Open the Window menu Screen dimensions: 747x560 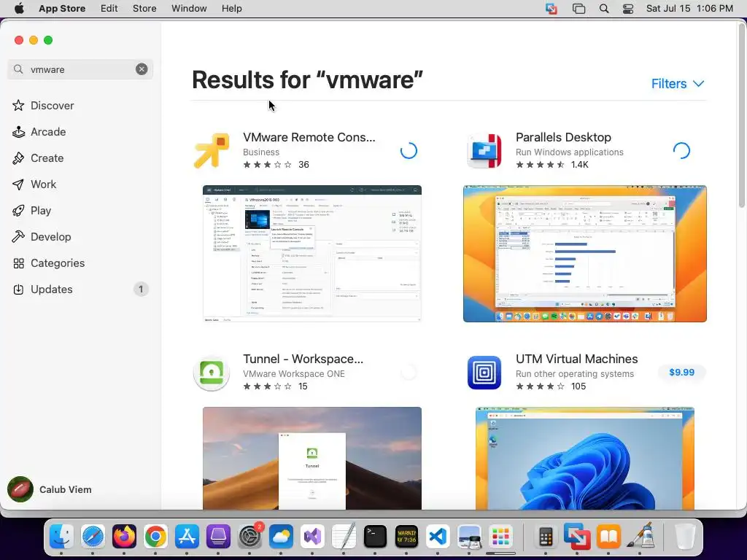pyautogui.click(x=189, y=9)
